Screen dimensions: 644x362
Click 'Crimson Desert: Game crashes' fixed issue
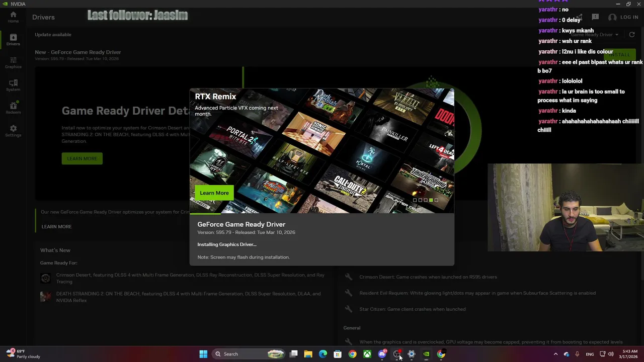click(x=428, y=277)
